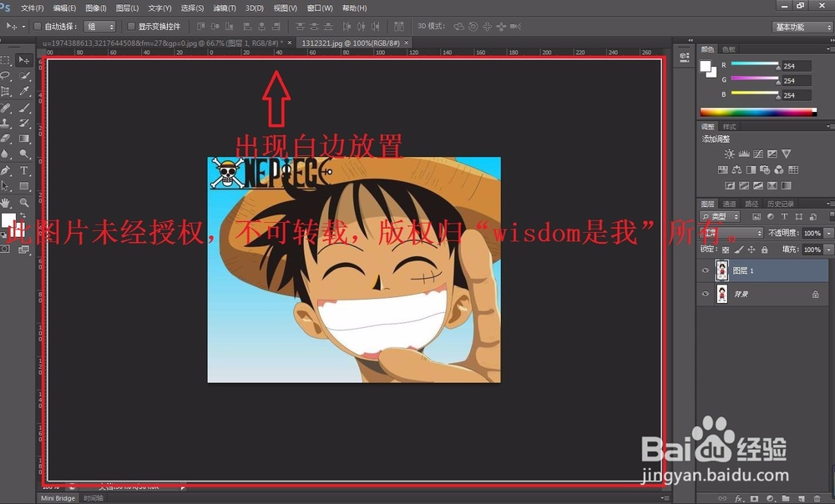Open the layer filter 类型 dropdown

[x=720, y=215]
